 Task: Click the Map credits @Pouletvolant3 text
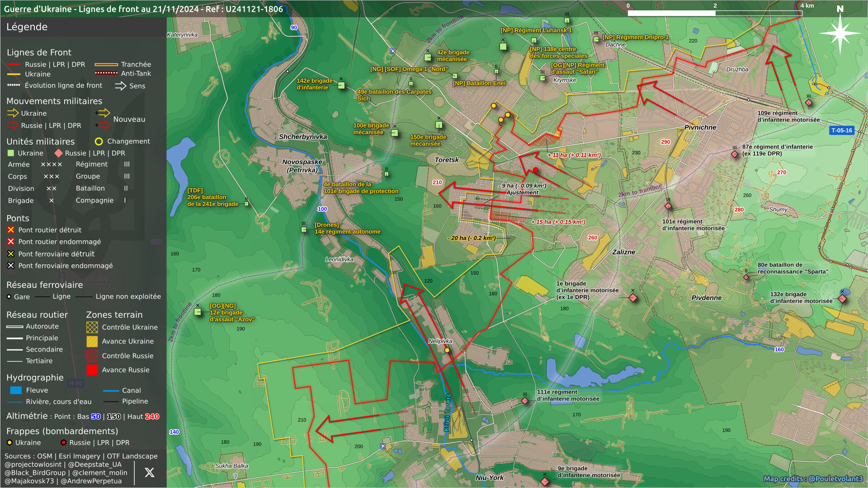(x=813, y=479)
